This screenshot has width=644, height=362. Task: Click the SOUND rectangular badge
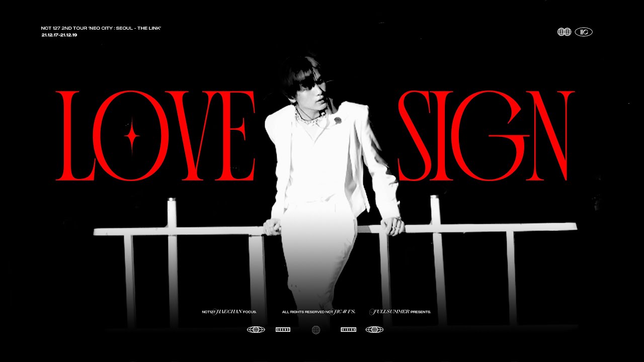tap(283, 330)
